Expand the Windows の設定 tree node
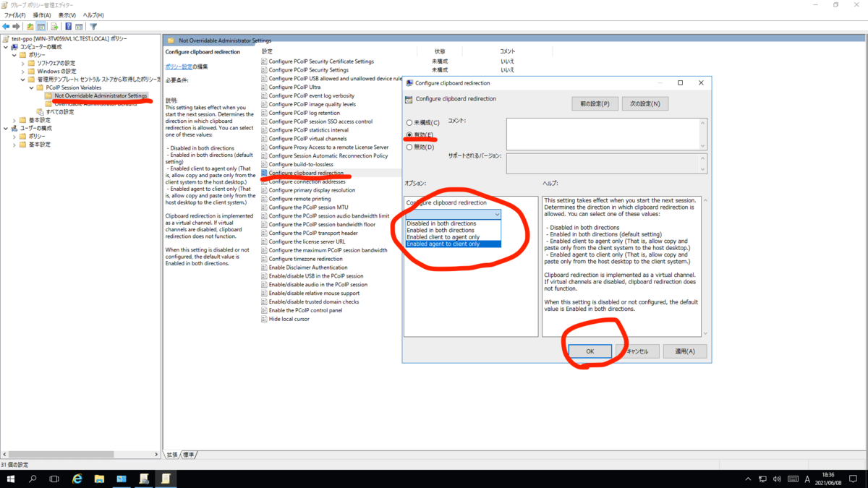 click(23, 72)
